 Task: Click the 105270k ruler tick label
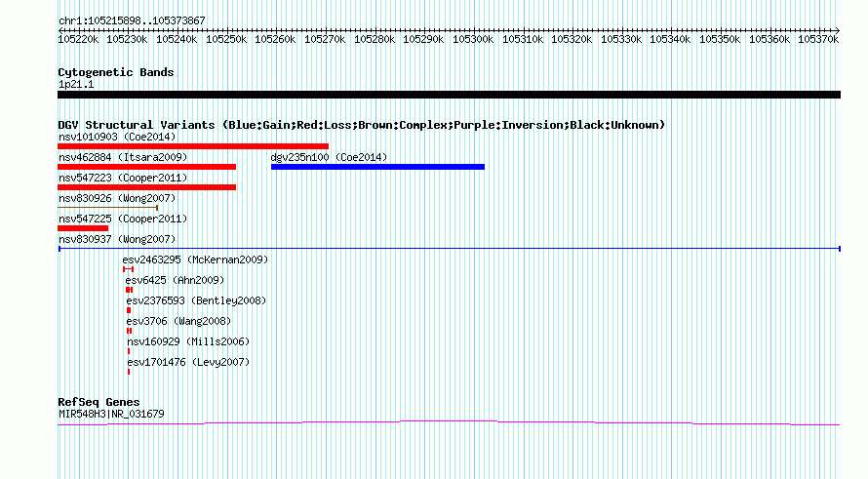point(325,39)
